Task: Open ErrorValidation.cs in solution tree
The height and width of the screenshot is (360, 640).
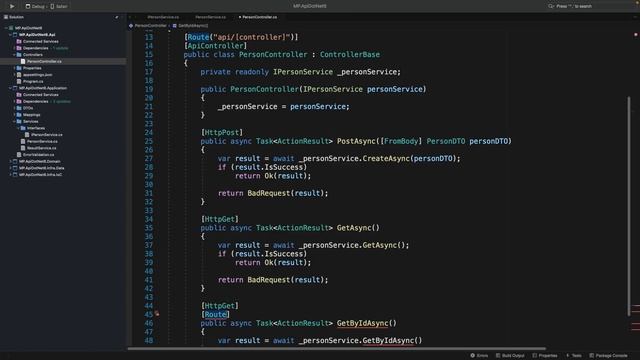Action: point(38,155)
